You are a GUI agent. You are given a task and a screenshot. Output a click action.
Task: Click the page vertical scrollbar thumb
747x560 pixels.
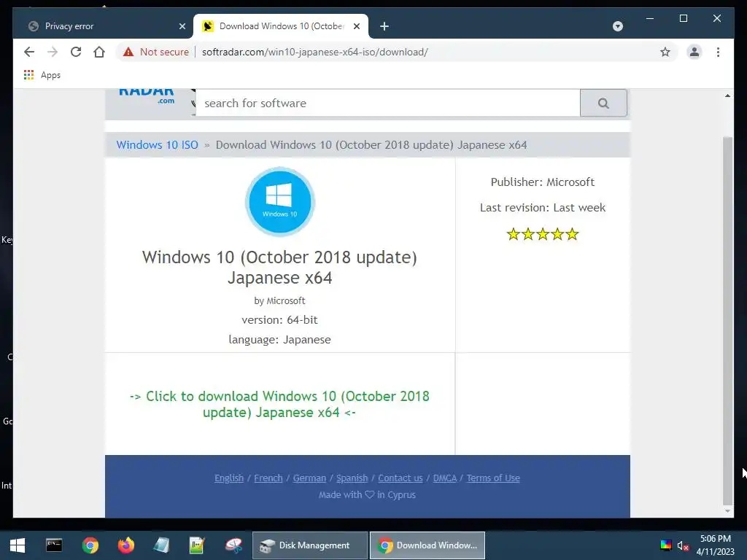(x=727, y=321)
